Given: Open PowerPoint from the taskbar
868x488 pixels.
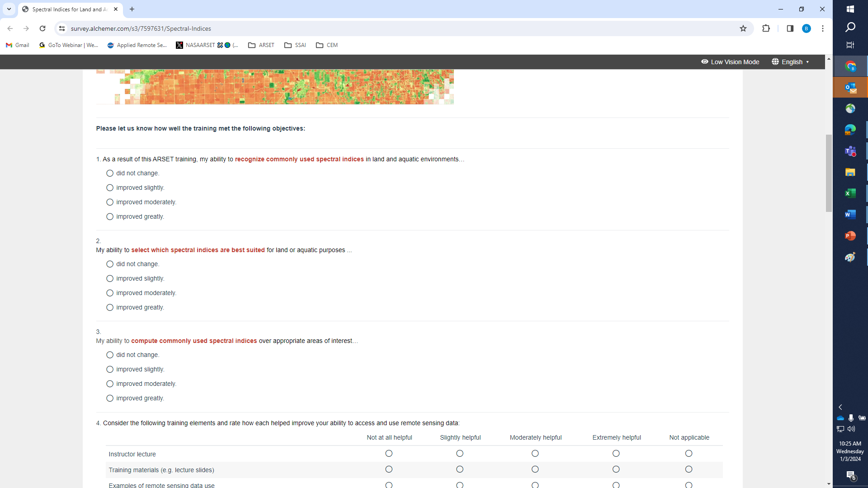Looking at the screenshot, I should pos(850,236).
